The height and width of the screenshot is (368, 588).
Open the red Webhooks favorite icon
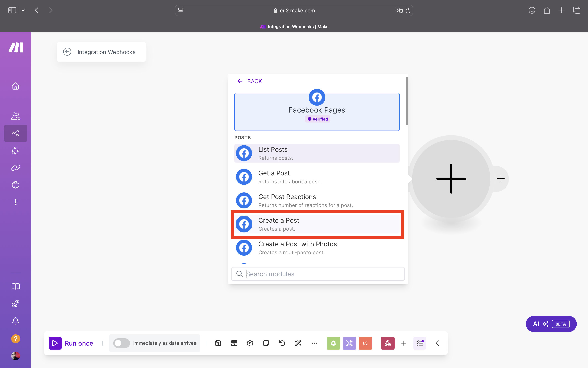pyautogui.click(x=388, y=343)
